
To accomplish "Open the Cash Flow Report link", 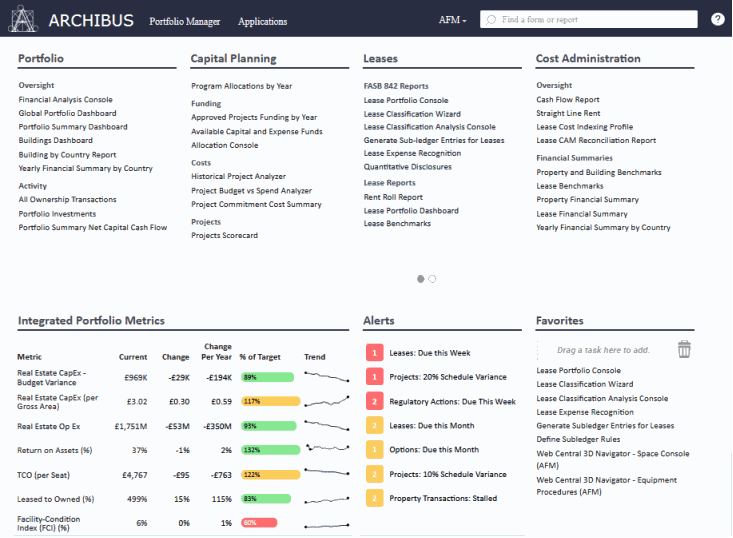I will click(567, 100).
